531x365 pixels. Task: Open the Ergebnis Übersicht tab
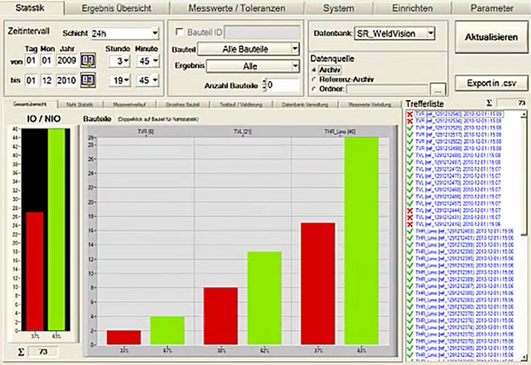[116, 8]
